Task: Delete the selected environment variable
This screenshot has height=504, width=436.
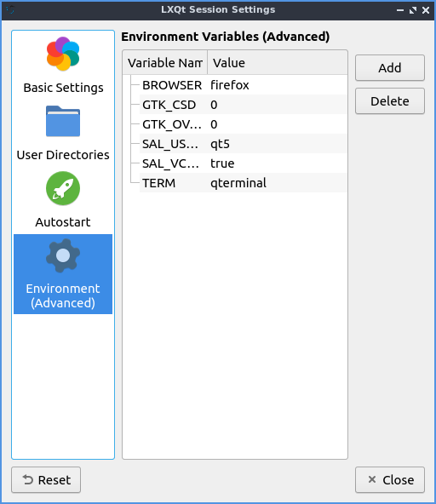Action: click(x=390, y=101)
